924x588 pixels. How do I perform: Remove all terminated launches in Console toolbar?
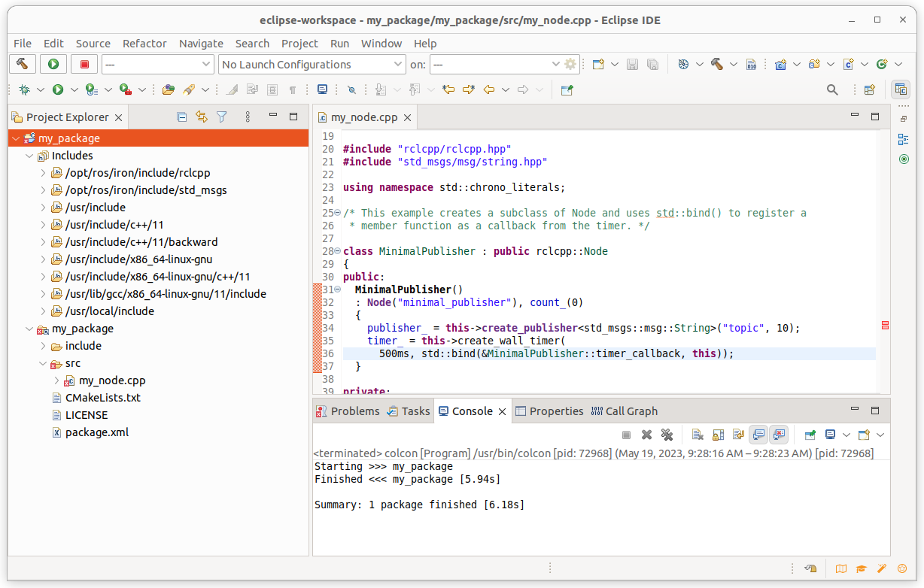[667, 435]
